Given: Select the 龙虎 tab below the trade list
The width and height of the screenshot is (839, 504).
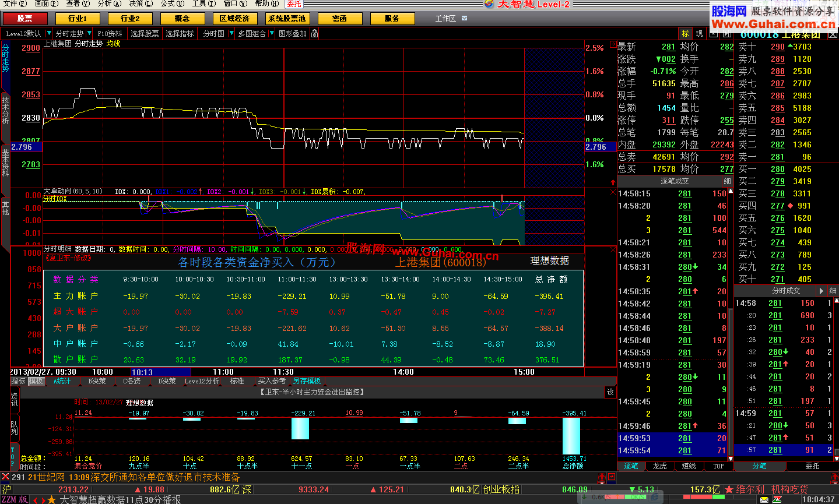Looking at the screenshot, I should click(x=659, y=466).
